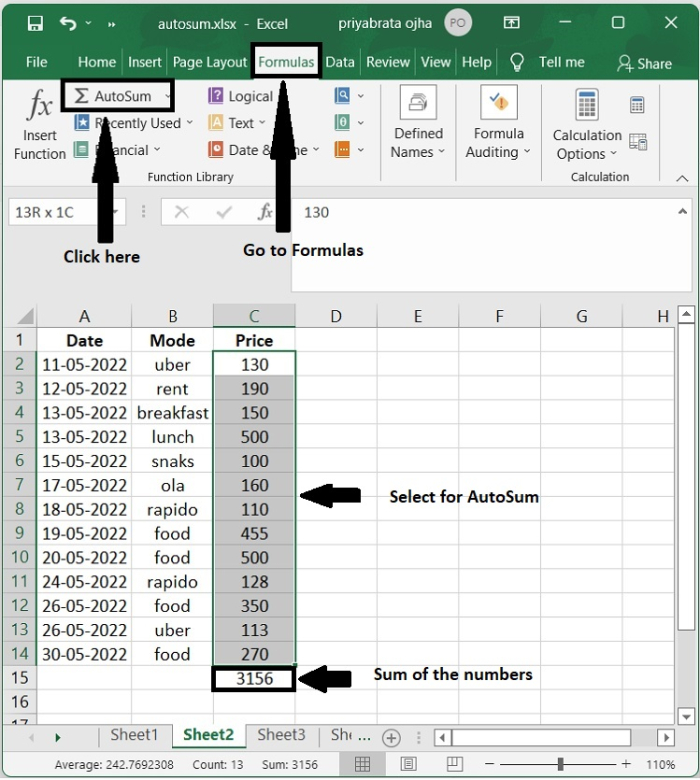Click the date cell 19-05-2022
Image resolution: width=700 pixels, height=780 pixels.
[84, 533]
